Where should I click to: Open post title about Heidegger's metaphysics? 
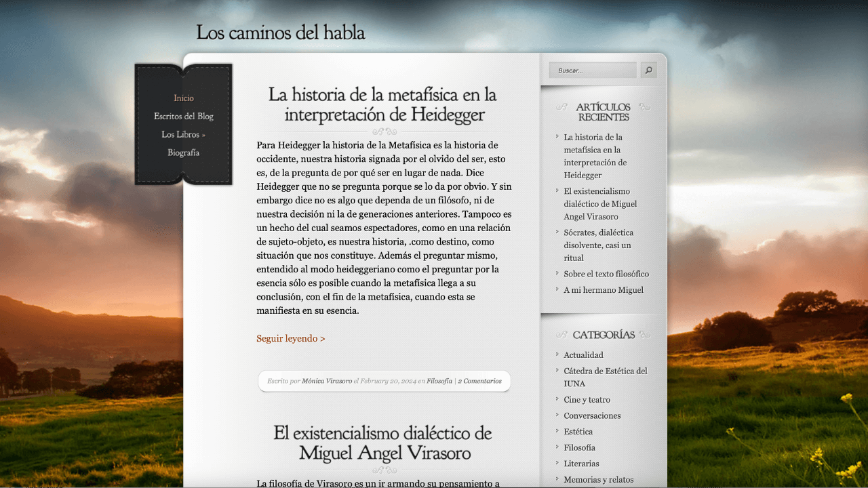[382, 104]
